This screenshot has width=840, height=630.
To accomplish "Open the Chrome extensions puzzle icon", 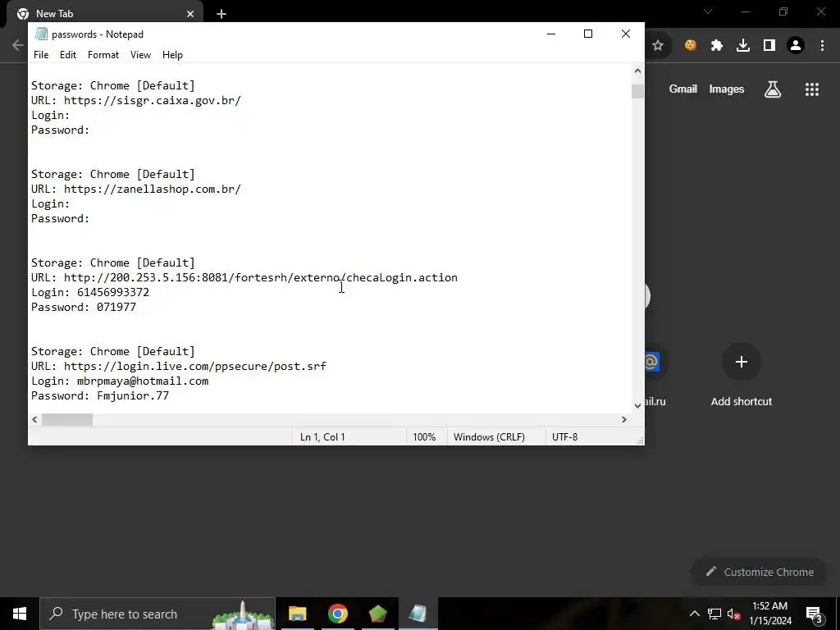I will click(717, 46).
